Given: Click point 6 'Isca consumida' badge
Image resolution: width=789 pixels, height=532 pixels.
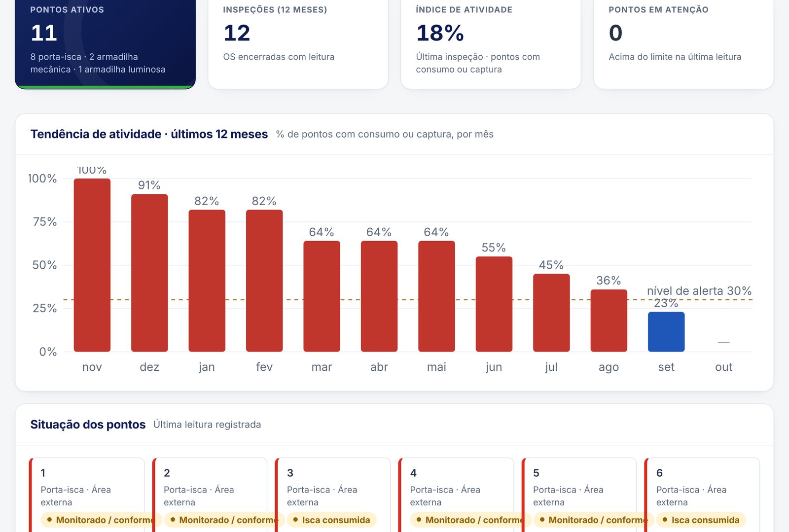Looking at the screenshot, I should click(701, 520).
